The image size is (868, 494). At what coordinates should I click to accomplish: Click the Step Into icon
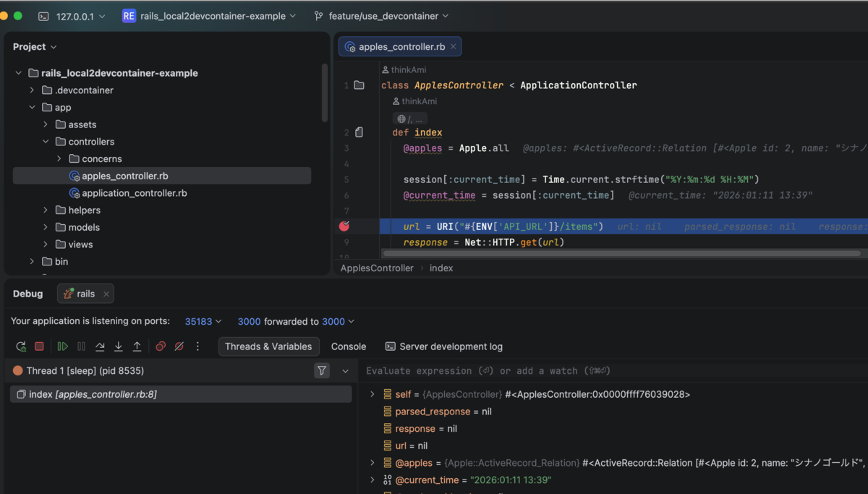click(x=119, y=346)
